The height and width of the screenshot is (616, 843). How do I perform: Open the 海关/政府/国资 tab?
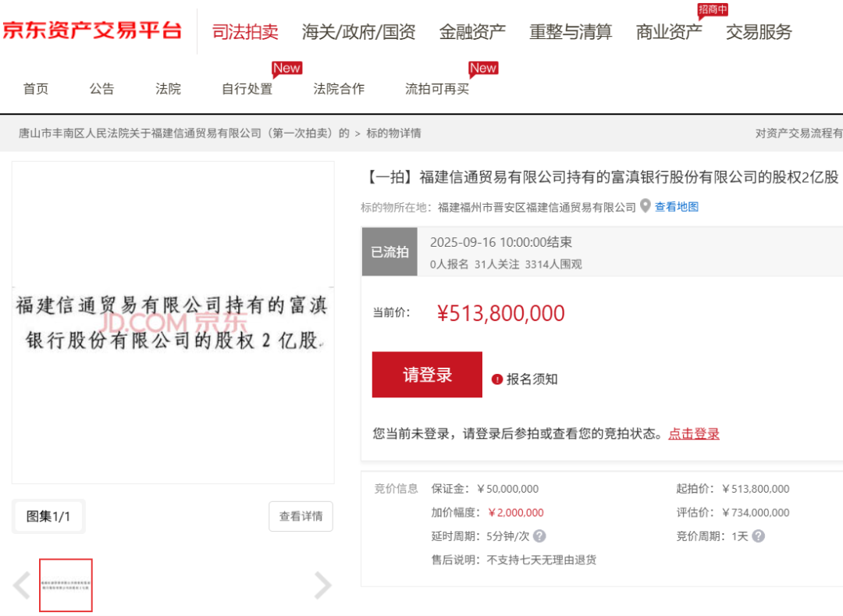click(358, 32)
